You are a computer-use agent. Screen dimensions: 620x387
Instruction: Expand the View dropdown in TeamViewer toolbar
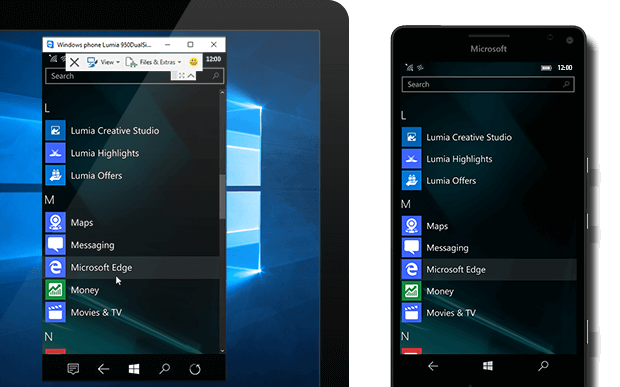pyautogui.click(x=103, y=62)
